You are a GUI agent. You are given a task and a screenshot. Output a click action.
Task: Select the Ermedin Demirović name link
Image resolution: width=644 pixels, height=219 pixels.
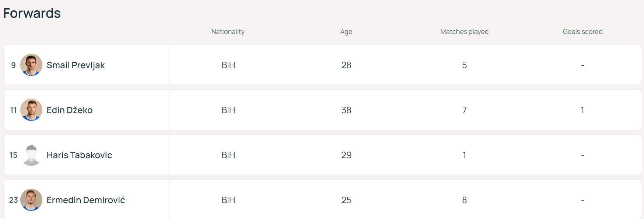85,200
